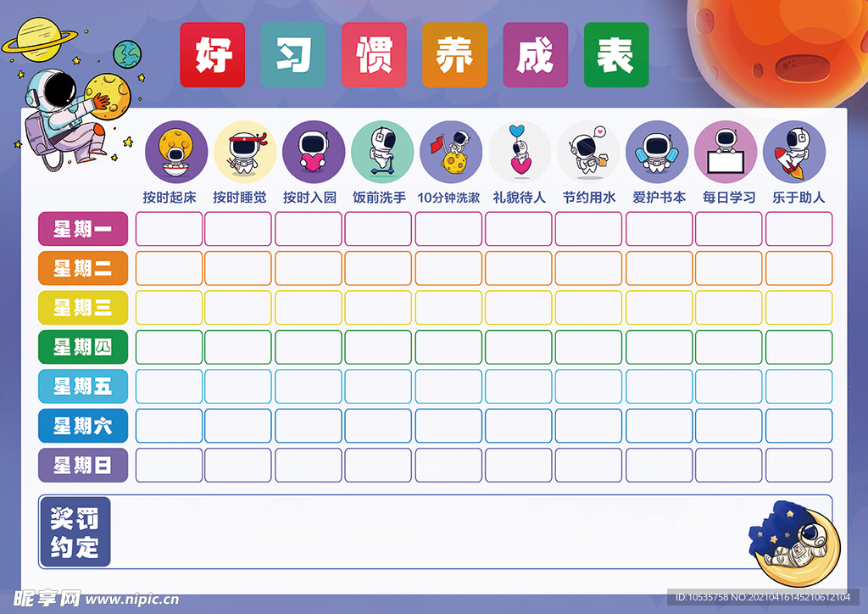This screenshot has height=614, width=868.
Task: Click the 按时起床 astronaut icon
Action: 176,153
